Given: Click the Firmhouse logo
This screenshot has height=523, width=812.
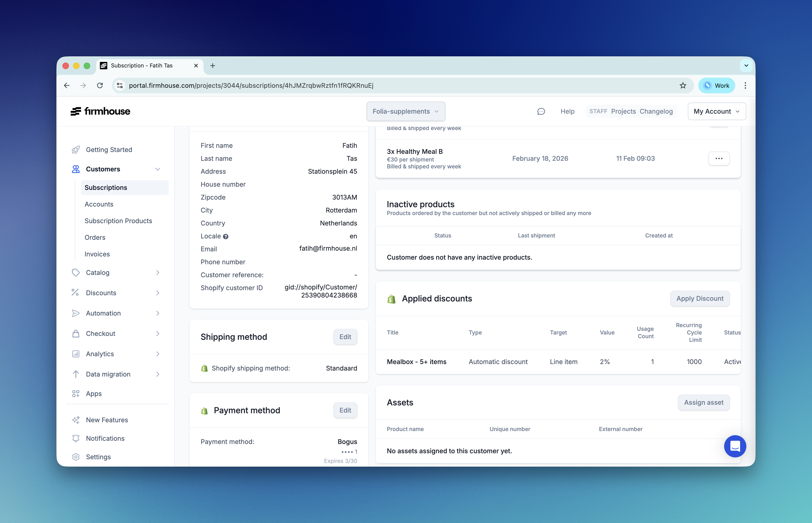Looking at the screenshot, I should pos(100,111).
